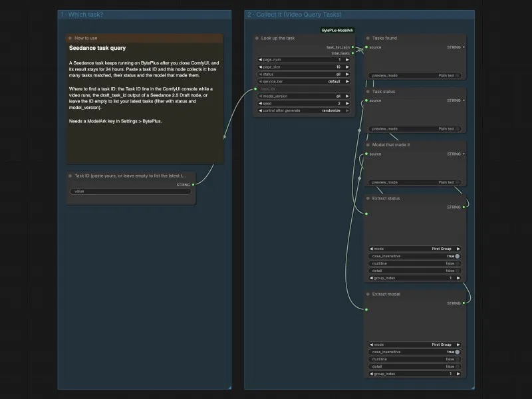
Task: Click the source input port on Model that made it
Action: (x=366, y=154)
